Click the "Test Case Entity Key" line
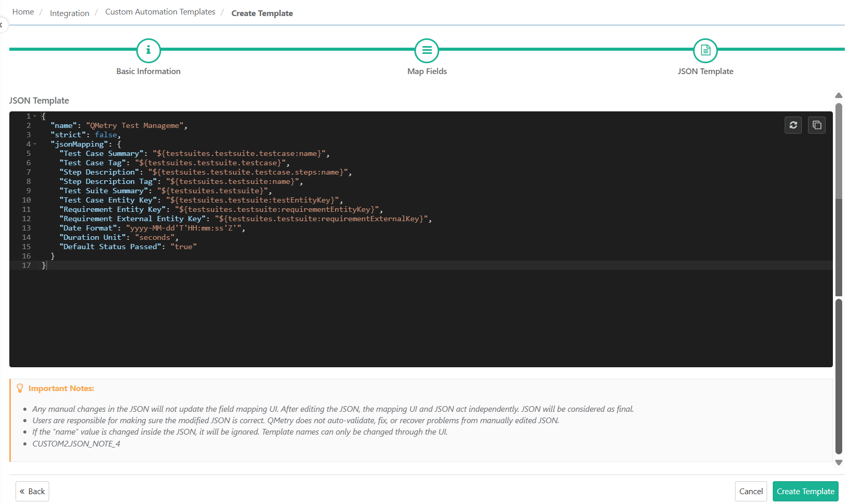This screenshot has width=851, height=504. pos(201,200)
